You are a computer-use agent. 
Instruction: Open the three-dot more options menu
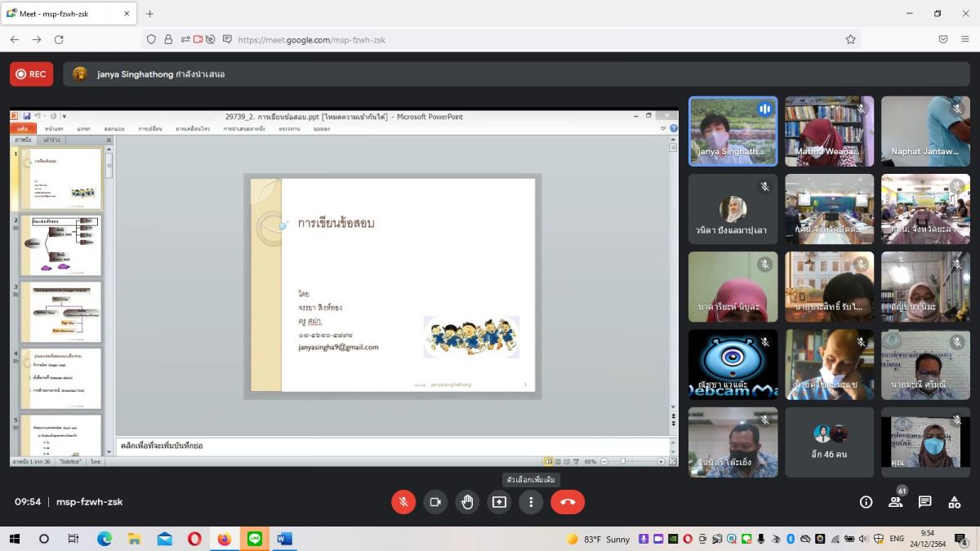click(x=531, y=502)
